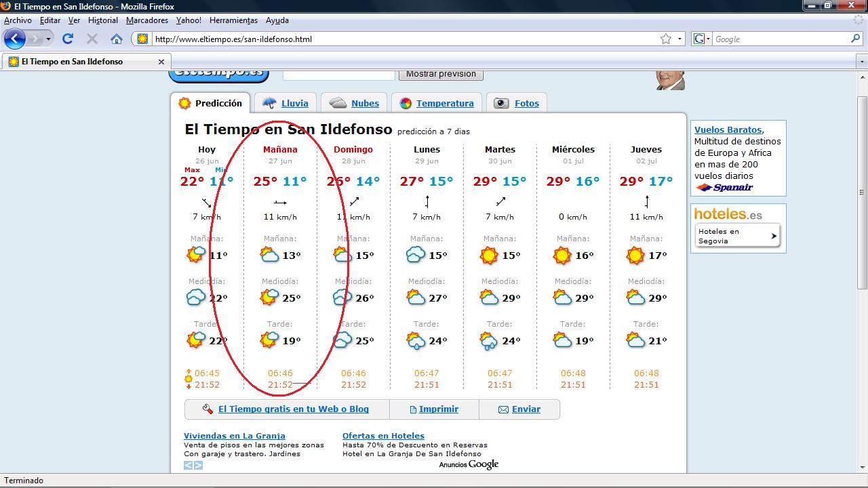Bookmark page with the star icon

[666, 39]
